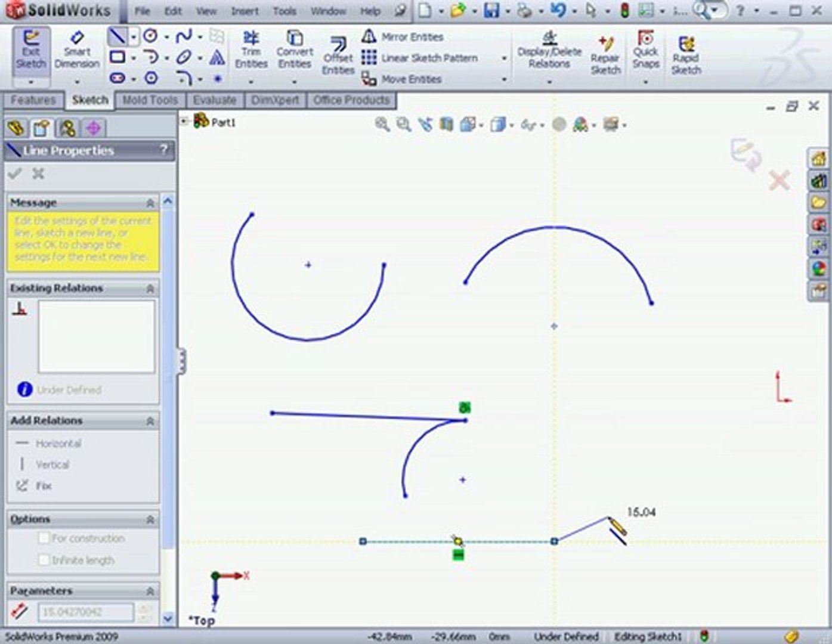Open the Insert menu
The width and height of the screenshot is (832, 644).
click(245, 11)
